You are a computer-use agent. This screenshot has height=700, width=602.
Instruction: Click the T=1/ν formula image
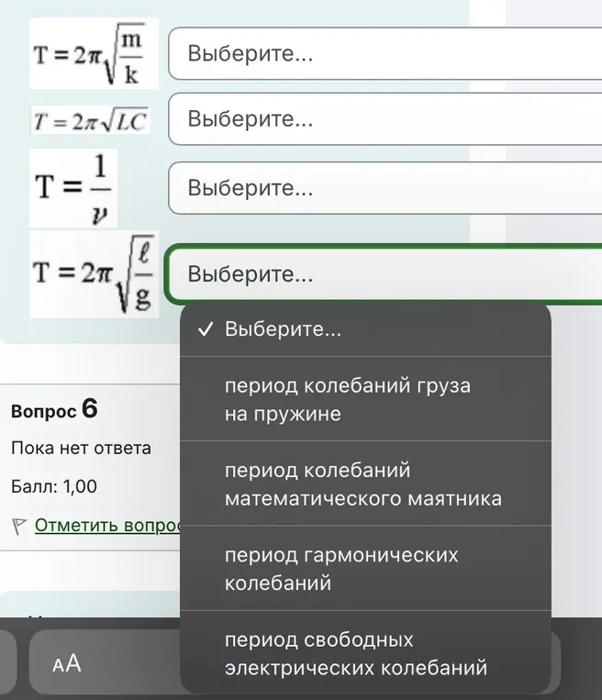point(73,188)
